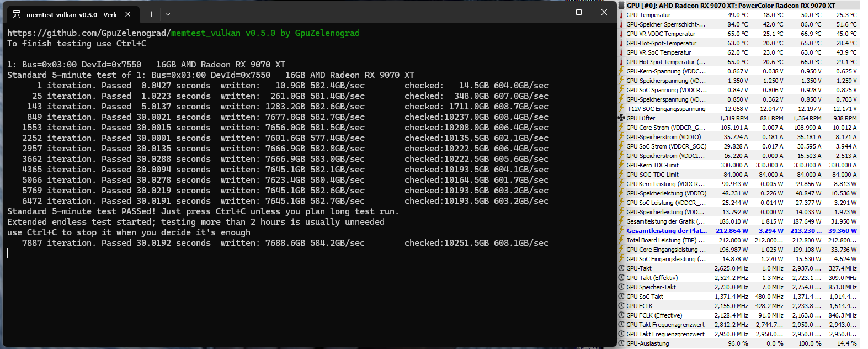Click the 7887 iteration line in terminal
This screenshot has width=868, height=349.
point(285,243)
